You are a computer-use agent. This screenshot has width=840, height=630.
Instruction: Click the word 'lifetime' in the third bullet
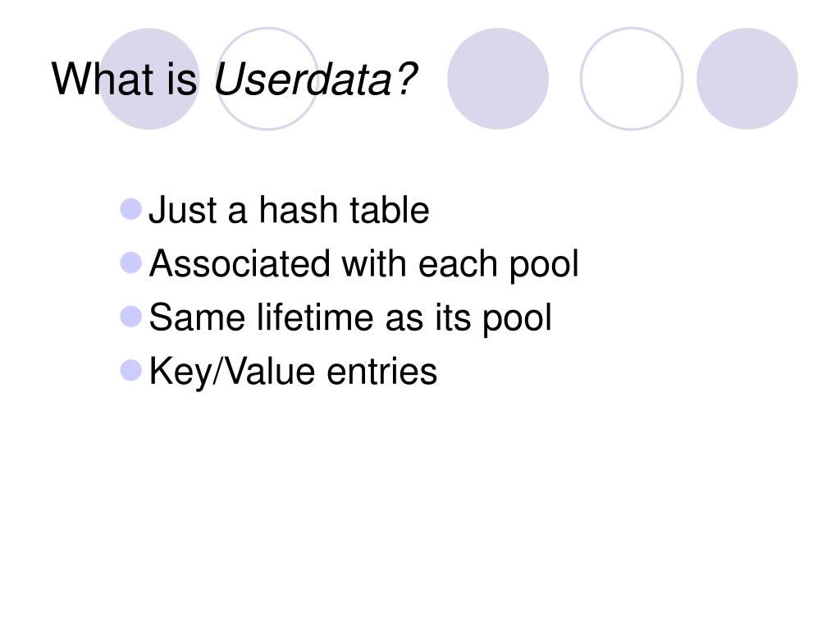tap(314, 317)
